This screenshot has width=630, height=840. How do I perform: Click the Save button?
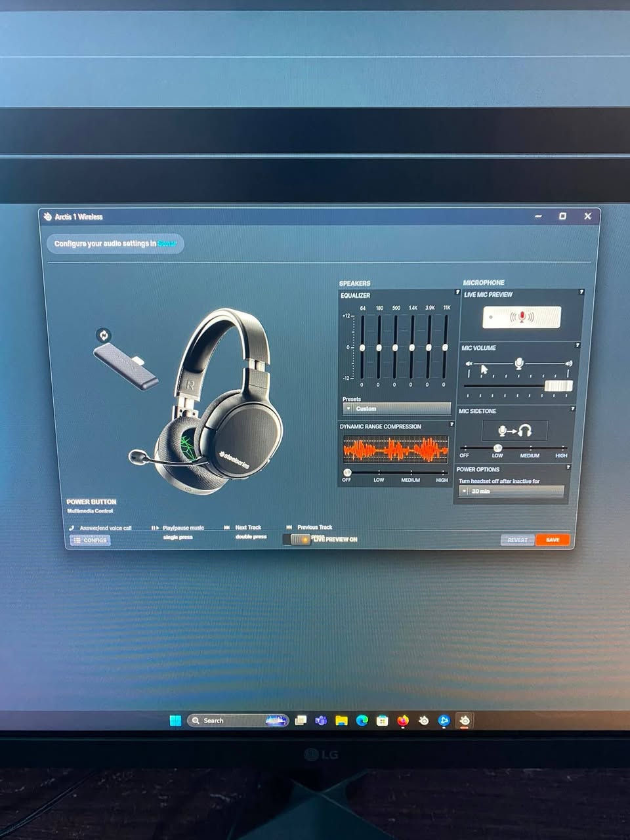click(553, 540)
